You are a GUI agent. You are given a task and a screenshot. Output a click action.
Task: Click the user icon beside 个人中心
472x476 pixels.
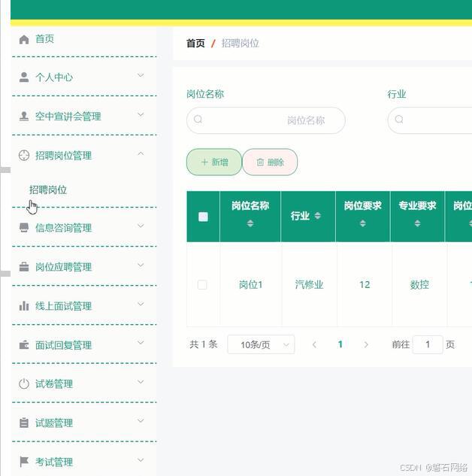(24, 77)
